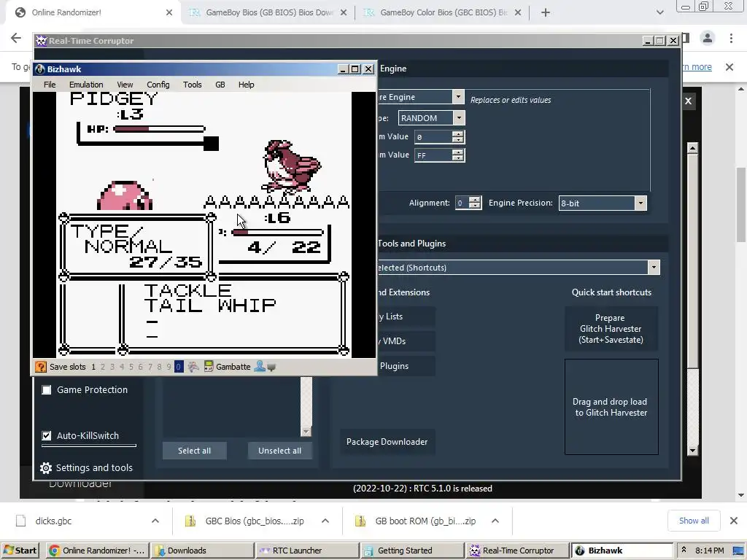Open options chevron for dicks.gbc download

pyautogui.click(x=155, y=521)
